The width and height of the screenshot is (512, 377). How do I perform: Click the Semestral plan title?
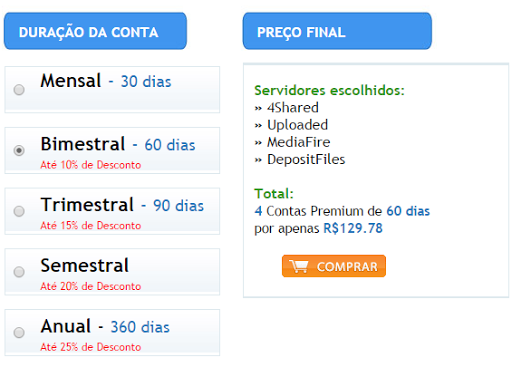85,266
